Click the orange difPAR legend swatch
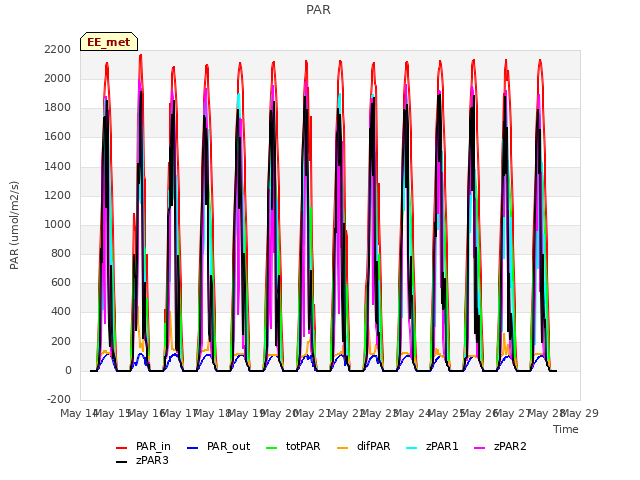The width and height of the screenshot is (640, 480). pyautogui.click(x=342, y=448)
